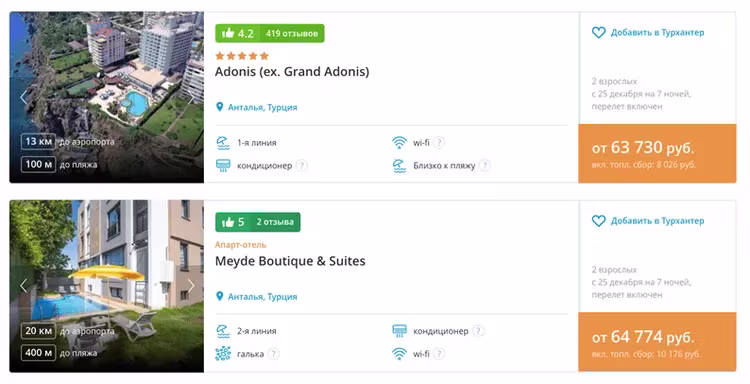Click heart icon for Meyde Boutique

tap(598, 221)
